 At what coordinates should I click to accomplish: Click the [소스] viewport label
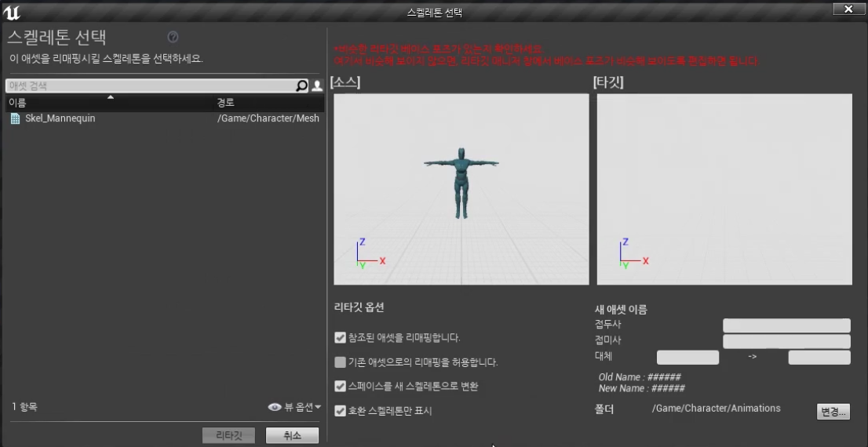(x=345, y=82)
